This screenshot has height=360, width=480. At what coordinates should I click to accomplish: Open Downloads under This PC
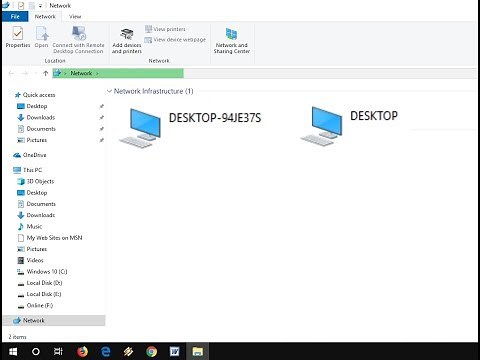click(36, 215)
